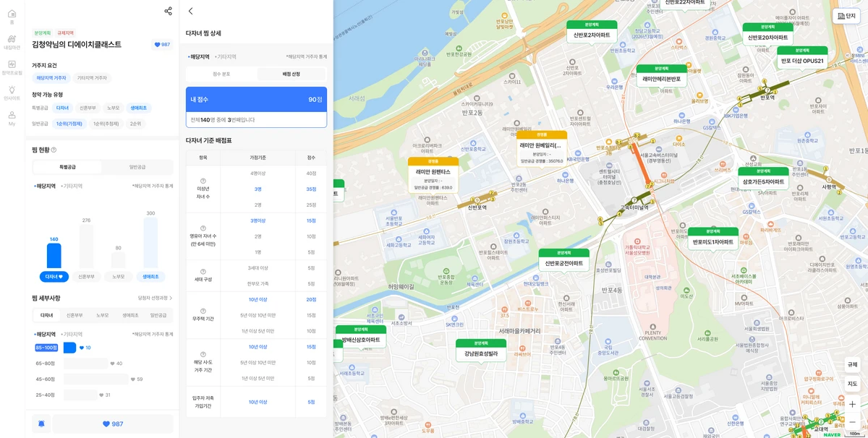The width and height of the screenshot is (868, 438).
Task: Click help icon for 세대 구성
Action: 203,271
